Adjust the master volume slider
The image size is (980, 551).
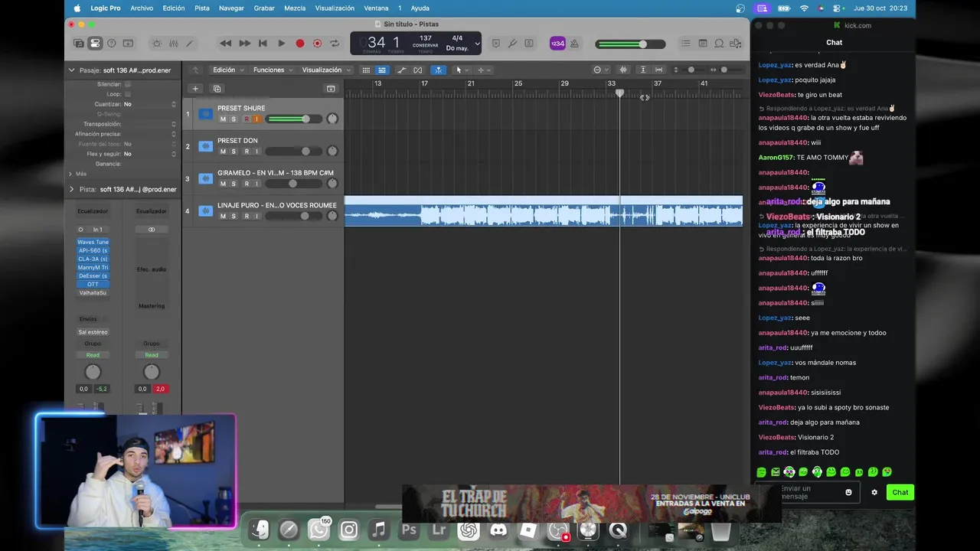click(x=632, y=44)
